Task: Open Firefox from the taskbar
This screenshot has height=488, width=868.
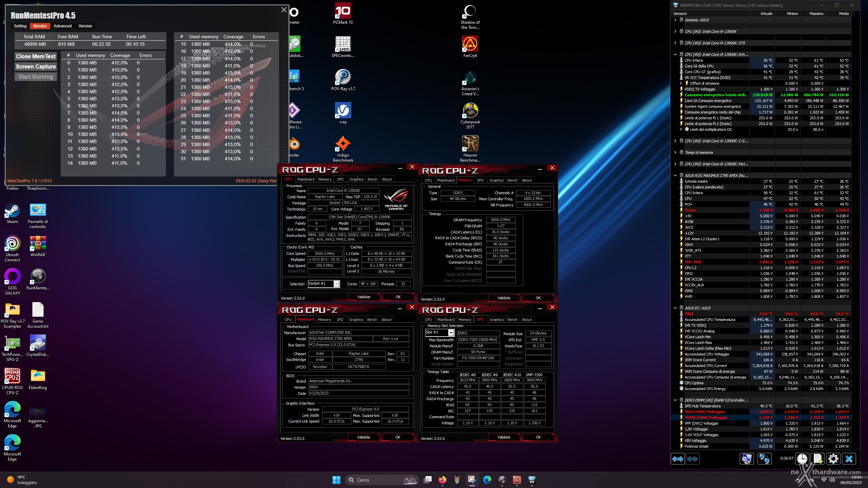Action: (442, 480)
